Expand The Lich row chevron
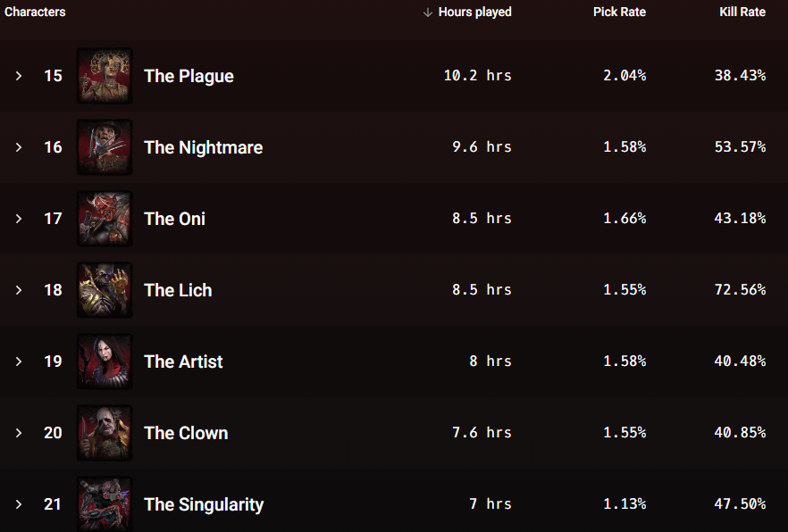Viewport: 788px width, 532px height. click(x=19, y=290)
